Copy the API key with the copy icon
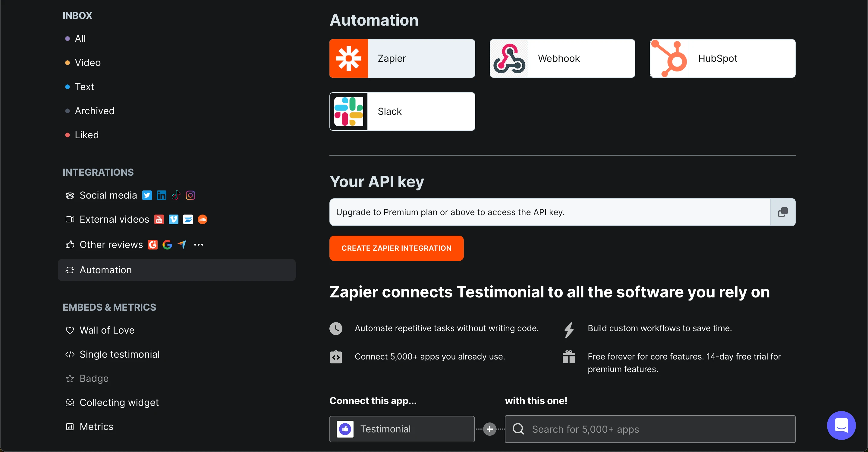The height and width of the screenshot is (452, 868). pyautogui.click(x=783, y=212)
